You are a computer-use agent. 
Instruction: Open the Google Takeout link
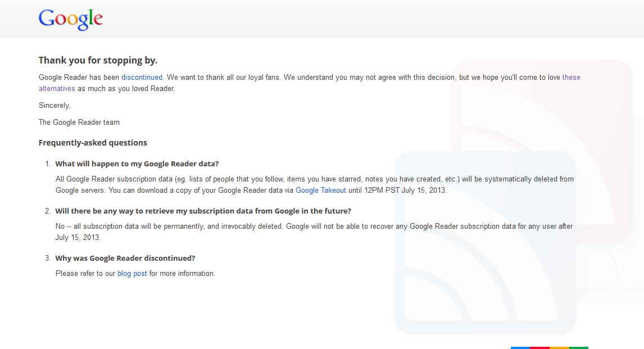coord(320,190)
